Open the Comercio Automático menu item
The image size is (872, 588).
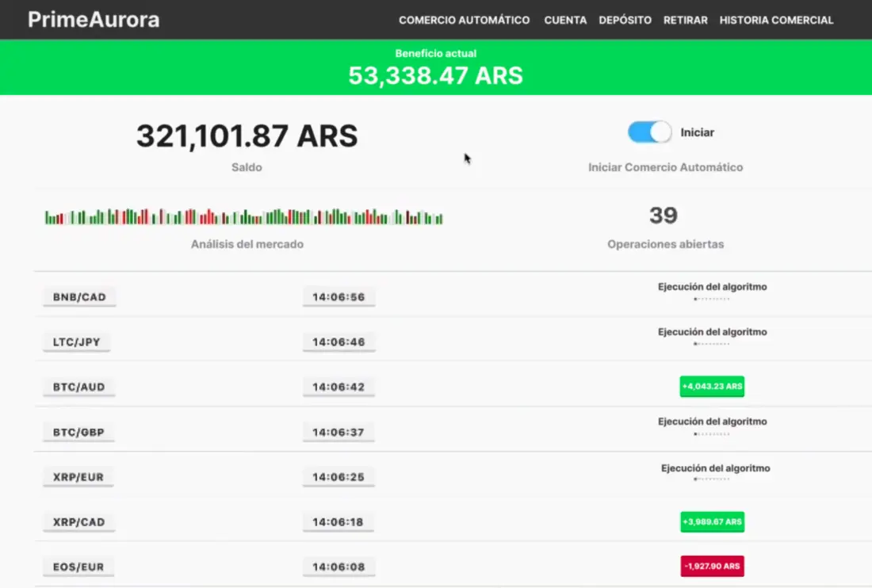pos(464,21)
